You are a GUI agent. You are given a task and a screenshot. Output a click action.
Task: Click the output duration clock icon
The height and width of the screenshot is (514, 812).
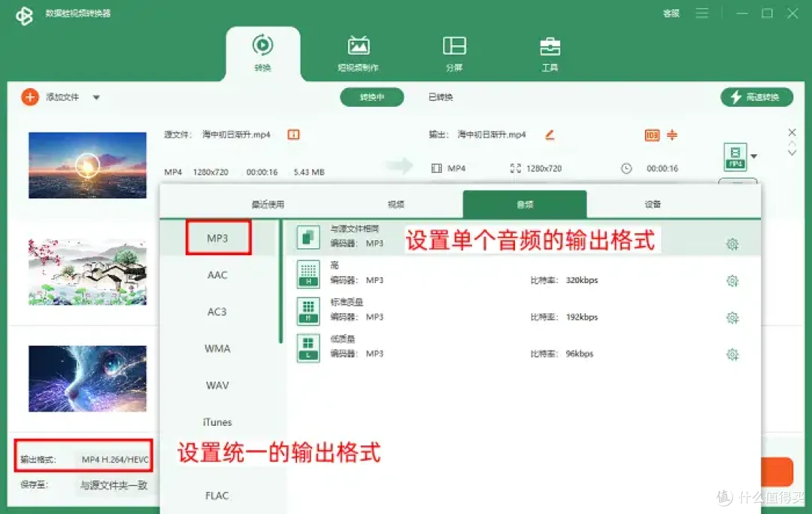click(x=626, y=169)
